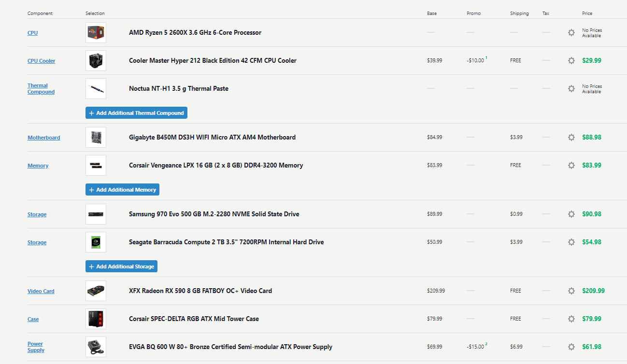The image size is (627, 364).
Task: Click the Promo column header
Action: tap(473, 14)
